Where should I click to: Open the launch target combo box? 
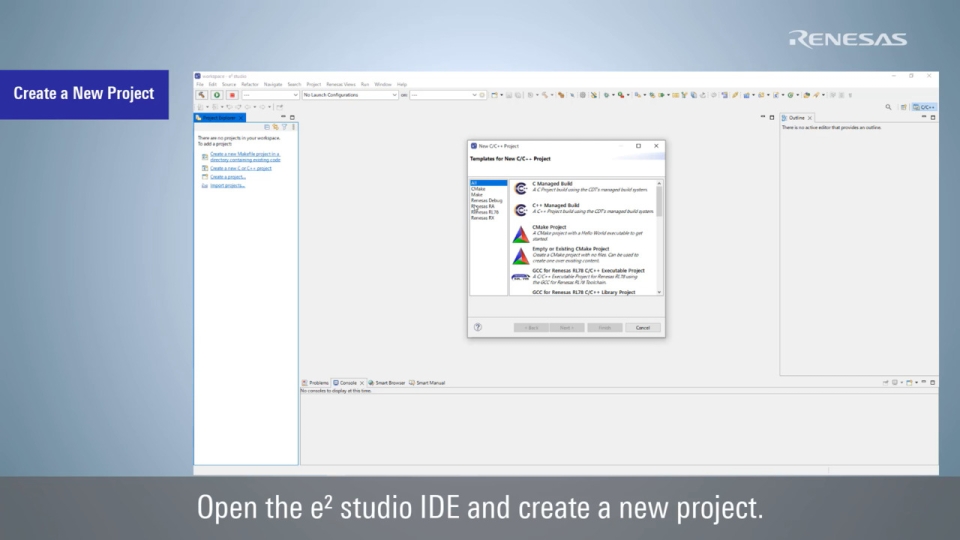coord(443,95)
